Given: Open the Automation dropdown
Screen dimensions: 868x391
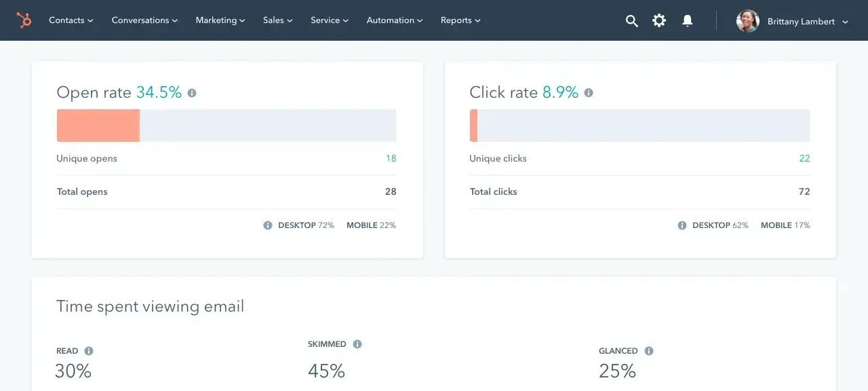Looking at the screenshot, I should pyautogui.click(x=395, y=20).
